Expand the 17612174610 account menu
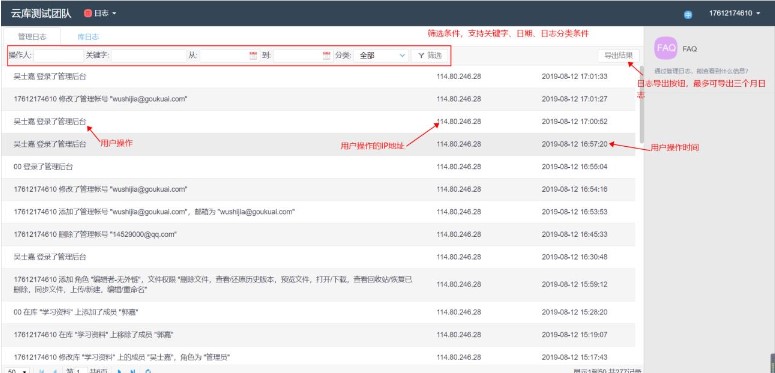The image size is (775, 373). (x=734, y=13)
